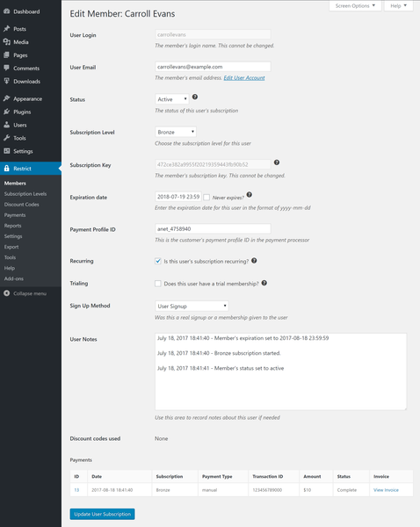The image size is (420, 527).
Task: Click the Bronze cell in payments table
Action: pos(175,490)
